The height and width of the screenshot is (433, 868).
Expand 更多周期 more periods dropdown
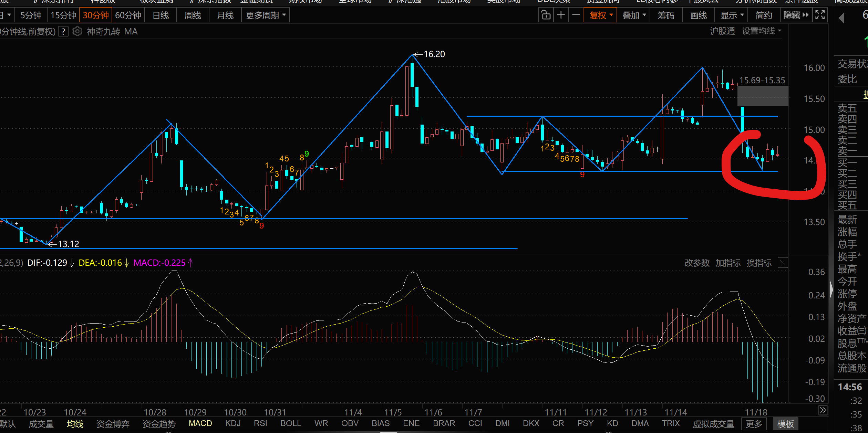click(265, 15)
